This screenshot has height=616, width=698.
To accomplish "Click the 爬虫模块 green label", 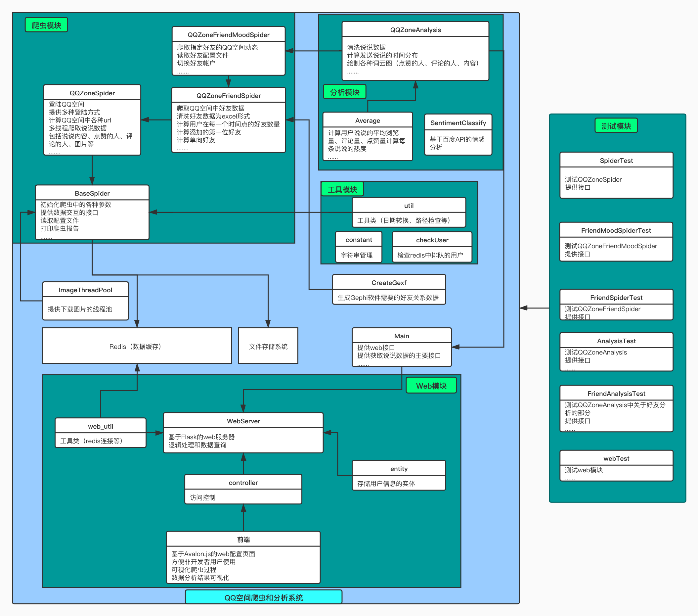I will pyautogui.click(x=46, y=25).
